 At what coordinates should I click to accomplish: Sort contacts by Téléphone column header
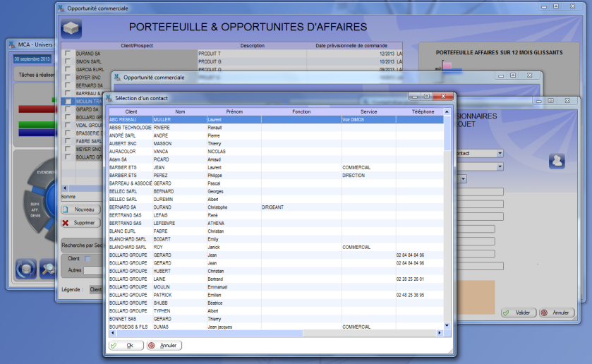(419, 111)
